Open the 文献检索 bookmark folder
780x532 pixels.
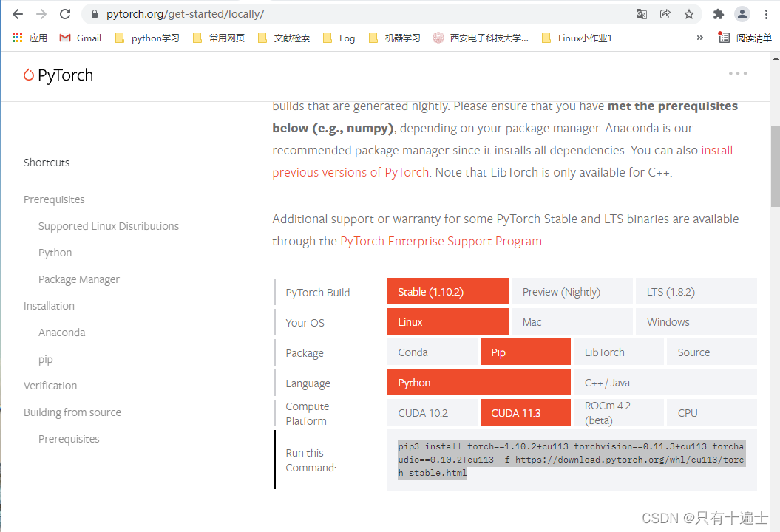284,38
